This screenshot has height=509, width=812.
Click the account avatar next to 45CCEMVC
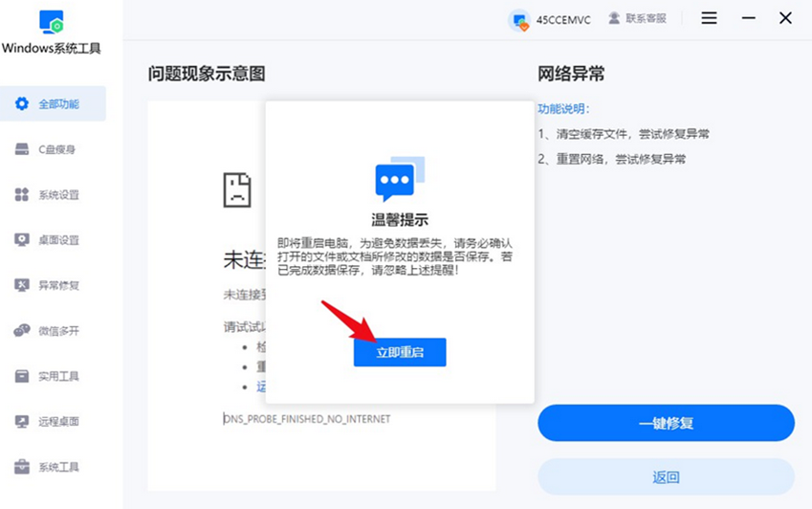point(519,20)
